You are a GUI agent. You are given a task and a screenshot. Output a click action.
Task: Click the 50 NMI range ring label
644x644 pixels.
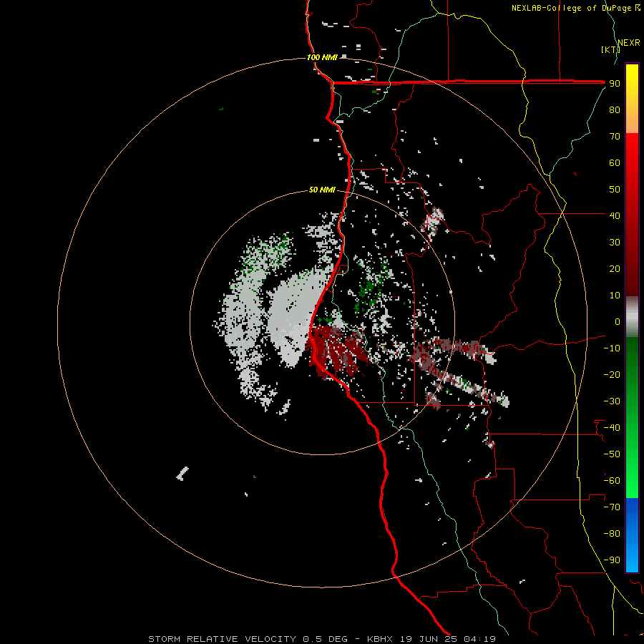[322, 190]
